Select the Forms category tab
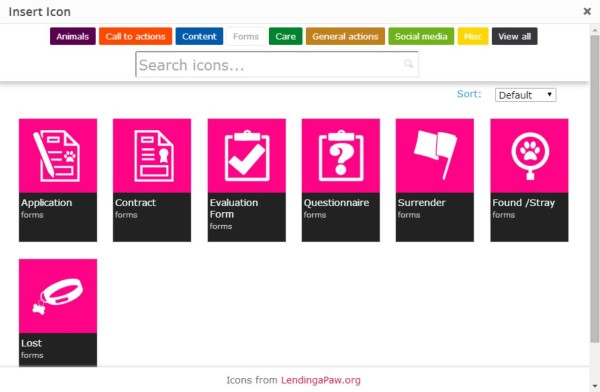Image resolution: width=600 pixels, height=392 pixels. pyautogui.click(x=246, y=36)
